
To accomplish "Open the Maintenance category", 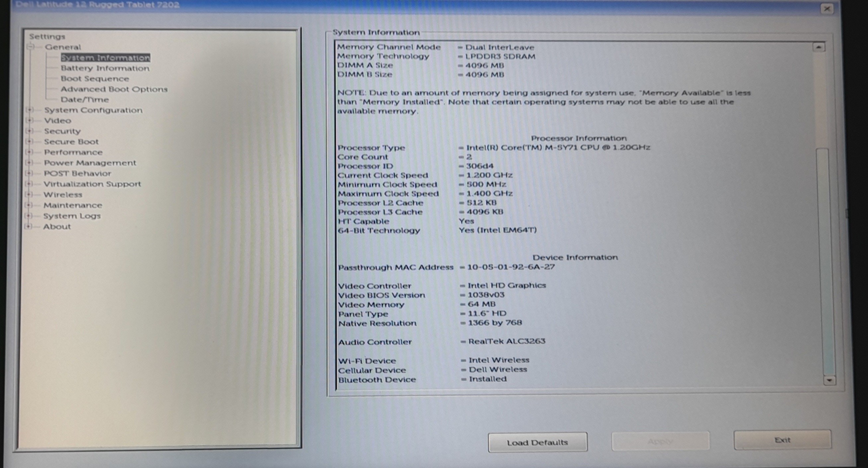I will pyautogui.click(x=73, y=205).
